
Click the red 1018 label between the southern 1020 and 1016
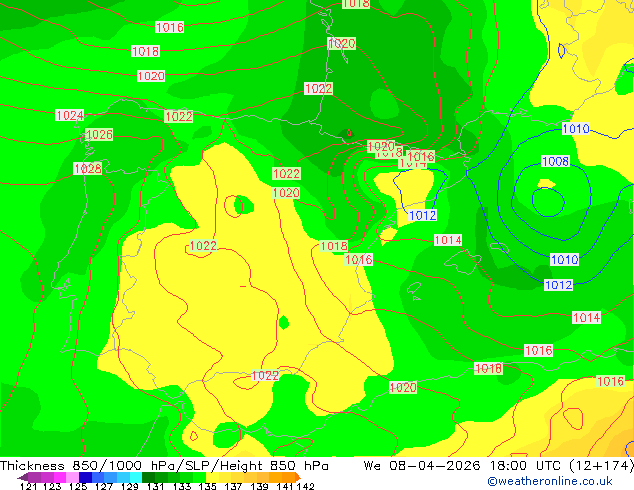tap(488, 368)
